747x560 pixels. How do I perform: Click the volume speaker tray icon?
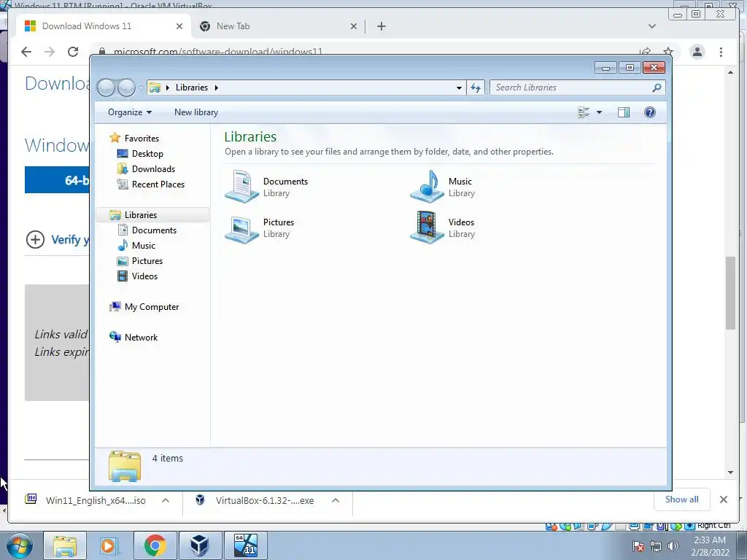(x=673, y=546)
